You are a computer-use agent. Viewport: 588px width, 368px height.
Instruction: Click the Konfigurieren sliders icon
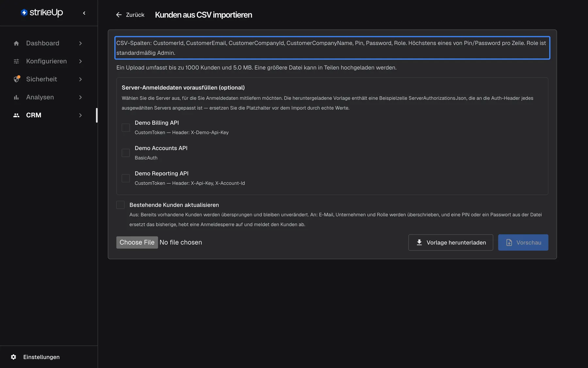(x=16, y=61)
